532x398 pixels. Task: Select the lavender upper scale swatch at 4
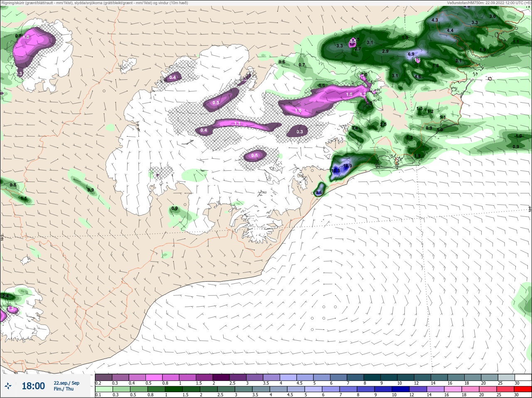(288, 377)
